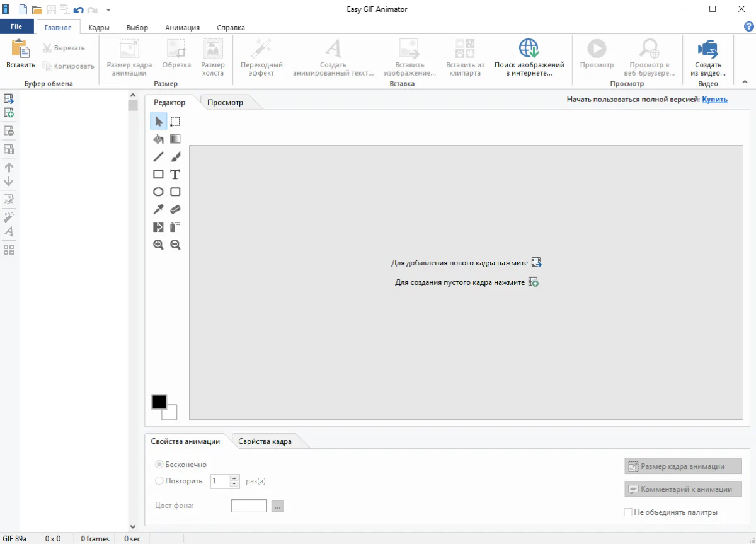
Task: Click the black foreground color swatch
Action: (159, 402)
